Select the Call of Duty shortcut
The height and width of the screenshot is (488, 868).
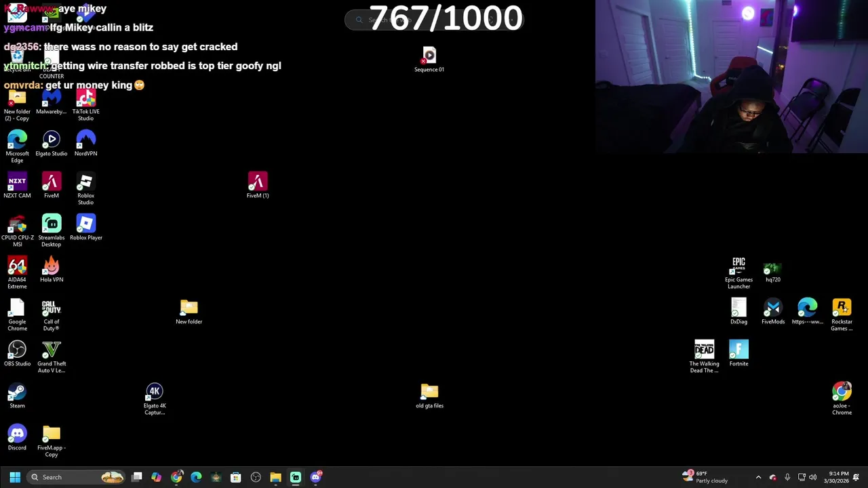pos(52,315)
